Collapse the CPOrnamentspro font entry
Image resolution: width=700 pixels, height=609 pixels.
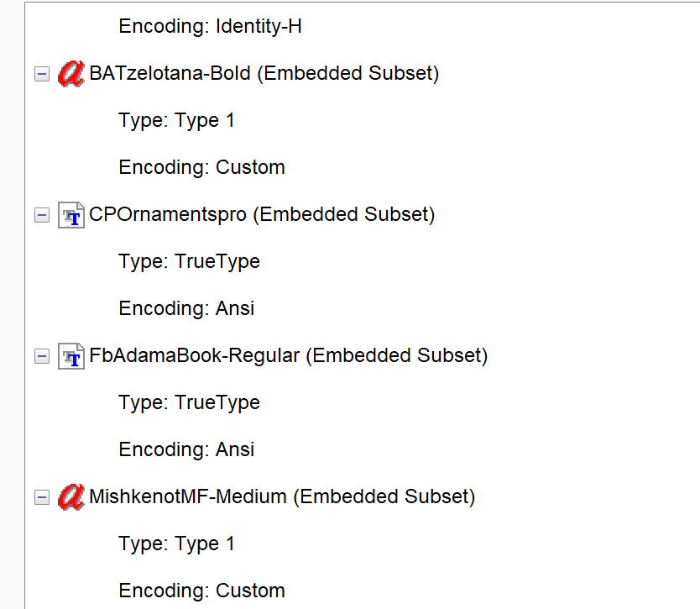click(x=41, y=215)
